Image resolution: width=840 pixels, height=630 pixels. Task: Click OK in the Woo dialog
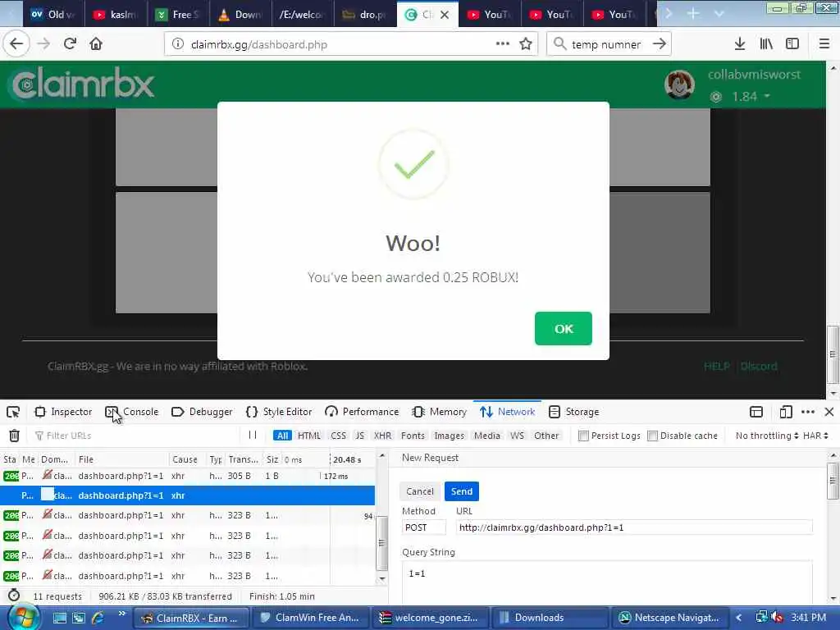point(563,328)
